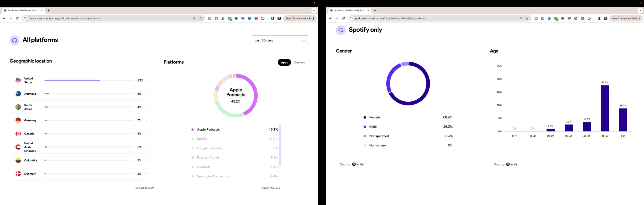Screen dimensions: 644x205
Task: Select the Audience tab in the All platforms window
Action: 23,11
